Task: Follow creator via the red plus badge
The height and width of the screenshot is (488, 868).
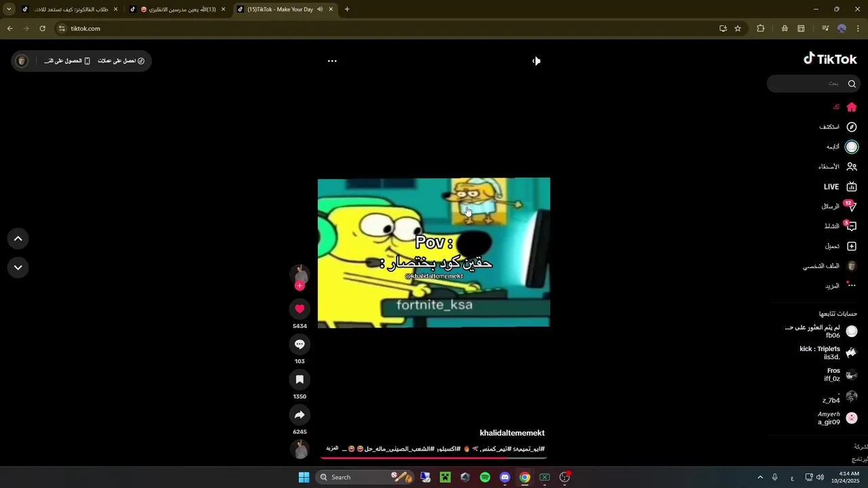Action: click(300, 286)
